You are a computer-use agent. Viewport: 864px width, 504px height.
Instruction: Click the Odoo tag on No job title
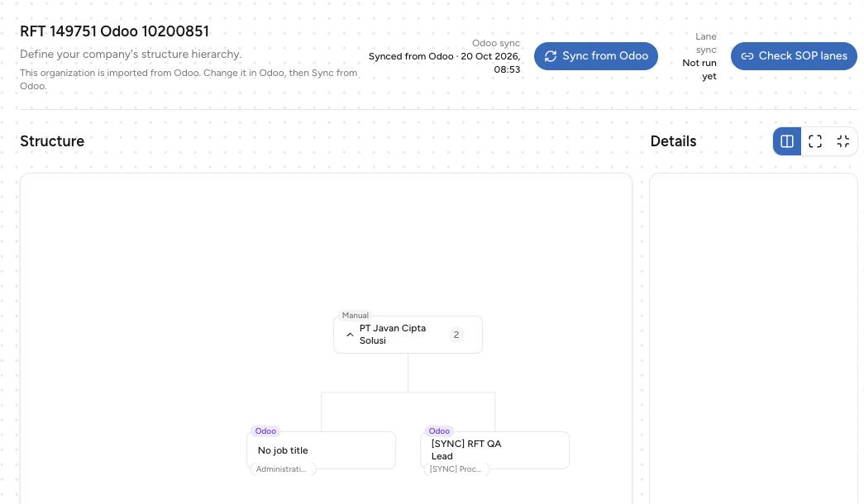(x=265, y=431)
